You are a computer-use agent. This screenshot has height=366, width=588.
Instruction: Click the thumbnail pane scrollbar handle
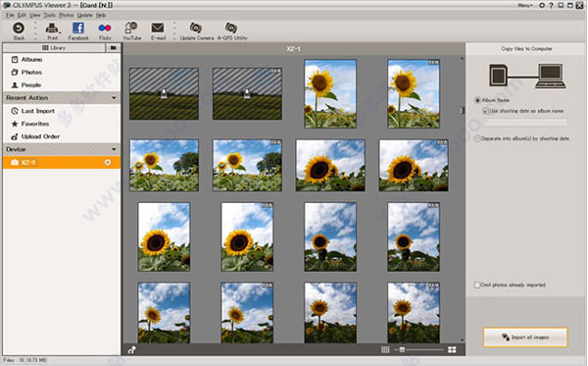462,110
